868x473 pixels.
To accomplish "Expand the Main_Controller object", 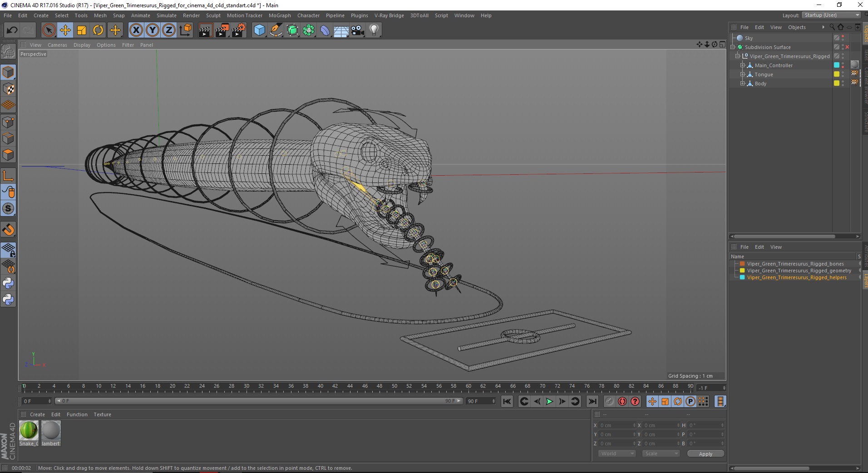I will 743,65.
